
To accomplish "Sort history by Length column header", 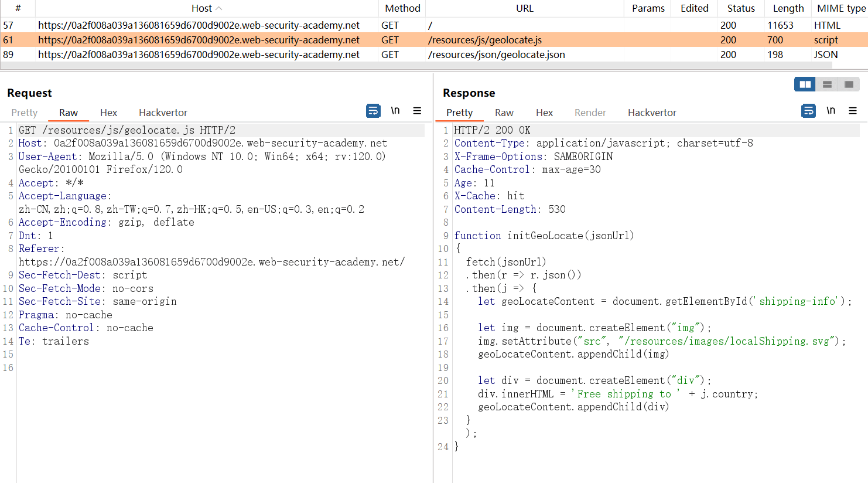I will (788, 8).
